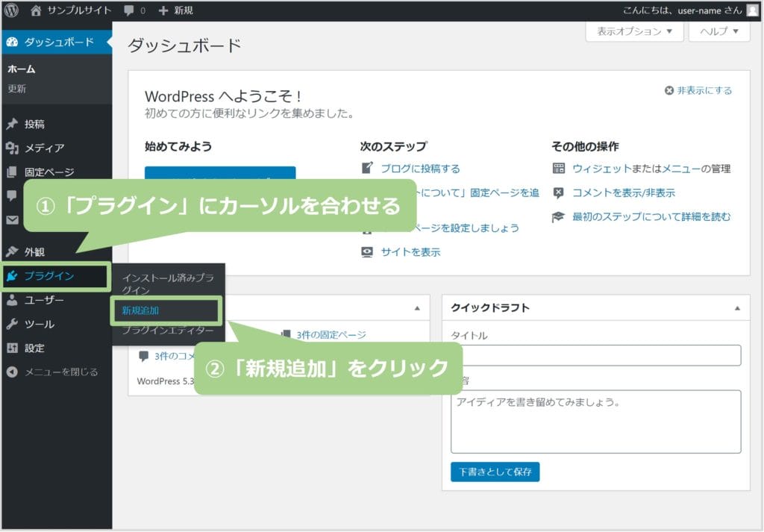The height and width of the screenshot is (532, 764).
Task: Click the monitor icon beside サイトを表示
Action: click(367, 252)
